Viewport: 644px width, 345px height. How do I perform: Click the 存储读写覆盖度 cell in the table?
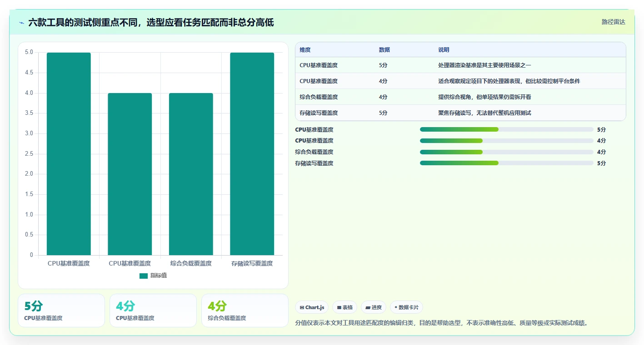click(319, 113)
